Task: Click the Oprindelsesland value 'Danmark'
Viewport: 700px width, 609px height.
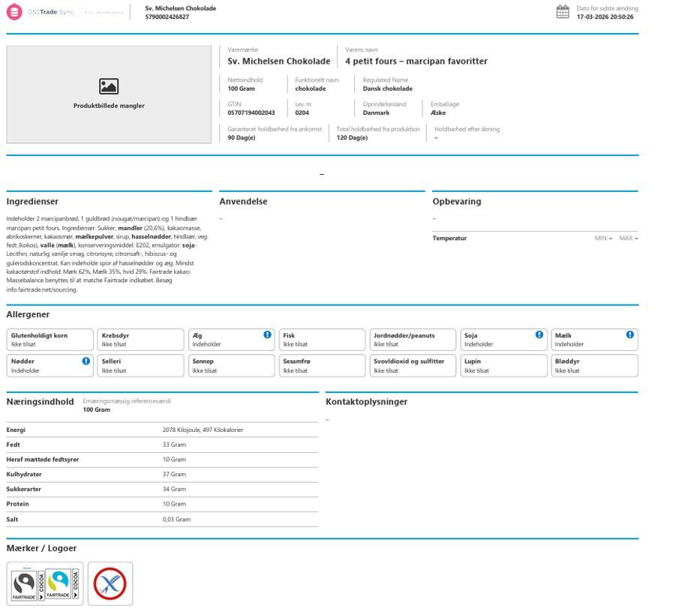Action: point(376,113)
